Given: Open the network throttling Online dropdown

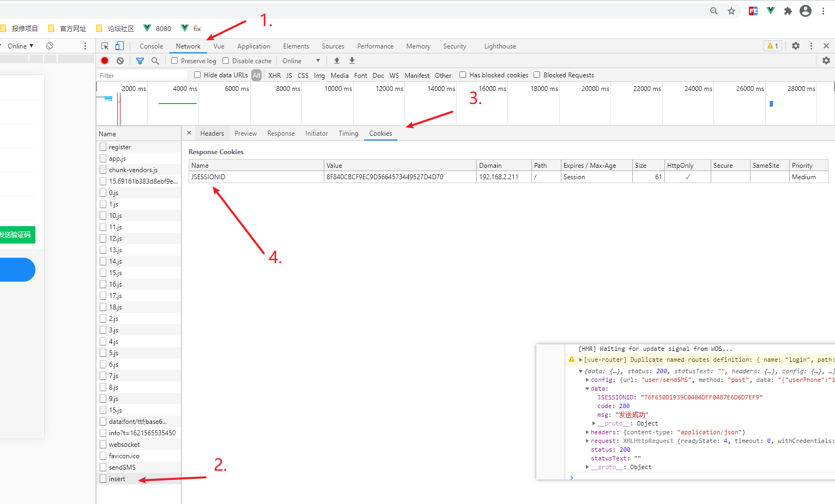Looking at the screenshot, I should coord(301,60).
